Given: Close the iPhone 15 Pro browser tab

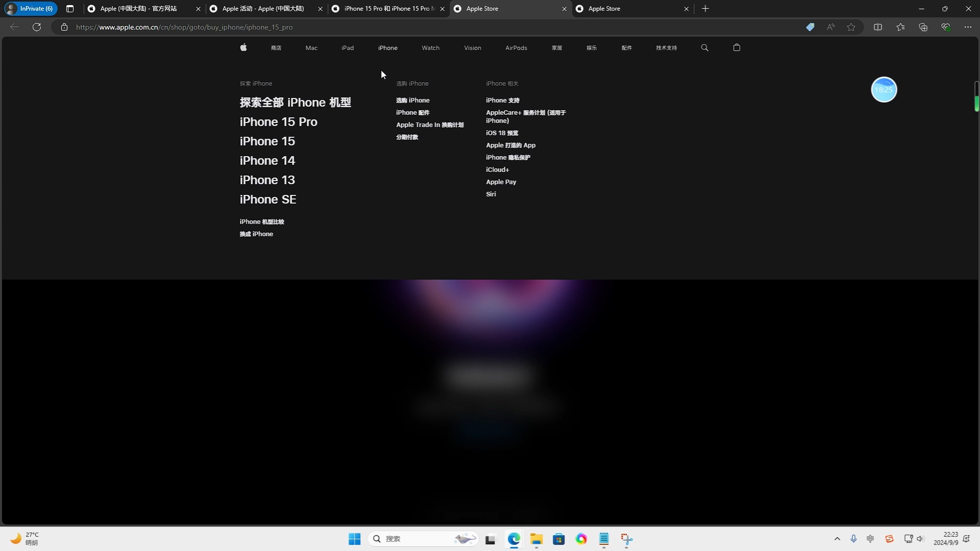Looking at the screenshot, I should (x=442, y=9).
